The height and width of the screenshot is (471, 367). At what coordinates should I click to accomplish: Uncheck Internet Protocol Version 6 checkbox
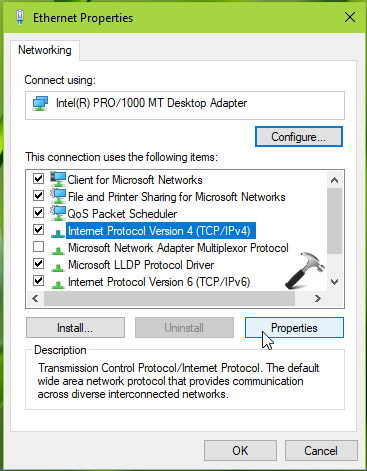click(38, 281)
